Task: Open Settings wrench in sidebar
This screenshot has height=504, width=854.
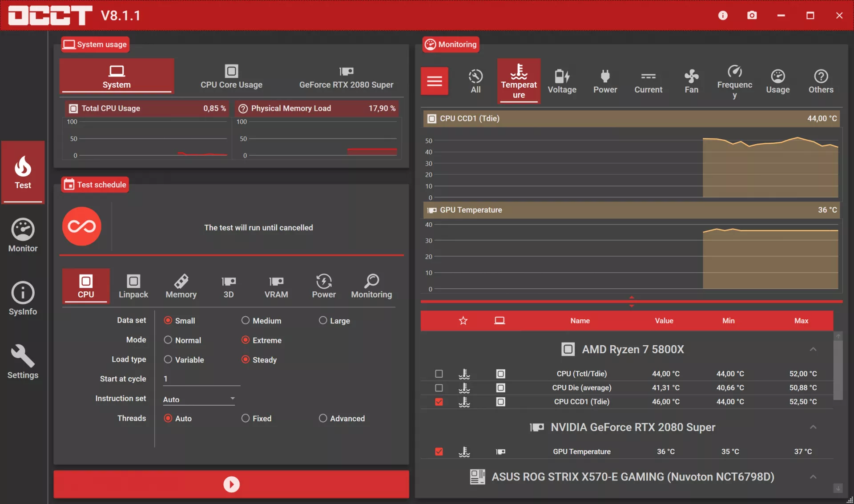Action: click(x=23, y=362)
